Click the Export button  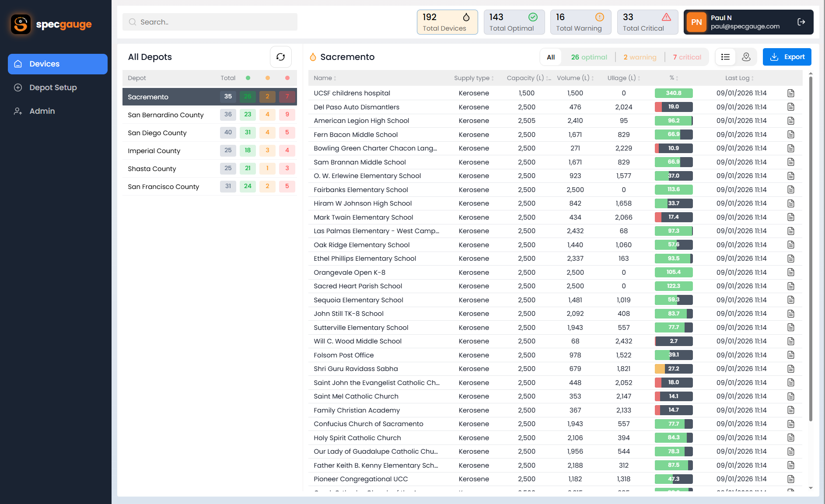tap(787, 57)
